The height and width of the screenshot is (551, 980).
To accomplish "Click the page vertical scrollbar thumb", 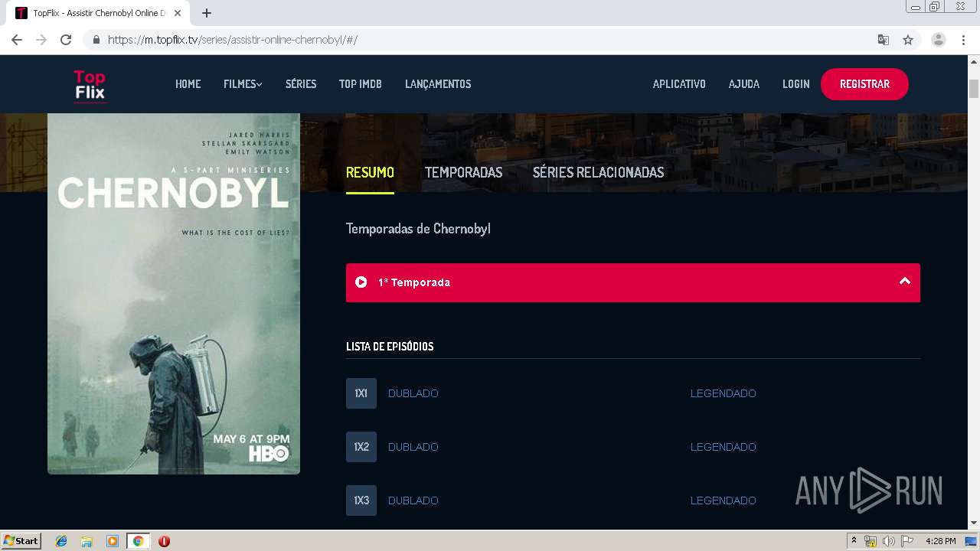I will click(x=974, y=90).
